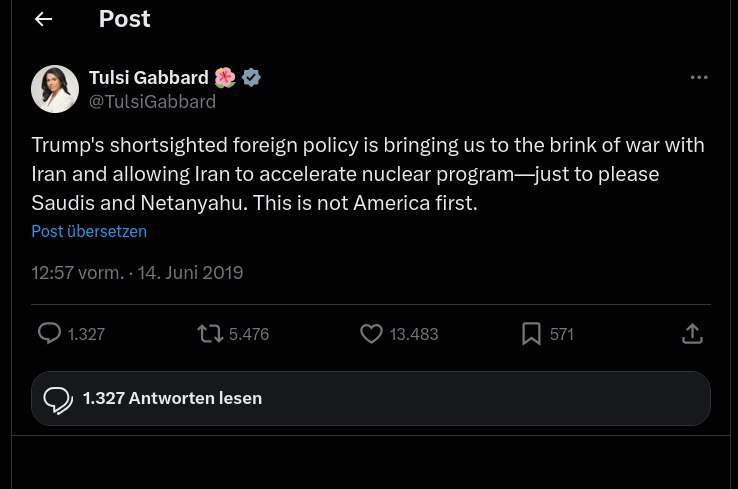The width and height of the screenshot is (738, 489).
Task: Like the post with heart icon
Action: (x=371, y=334)
